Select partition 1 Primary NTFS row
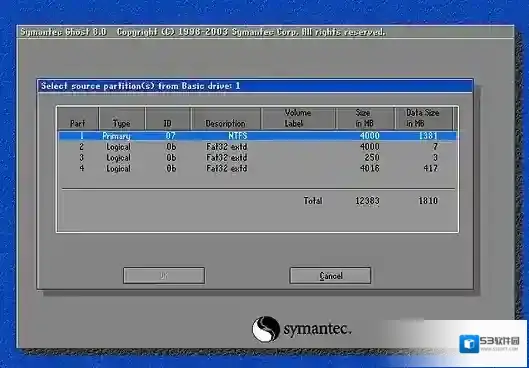The height and width of the screenshot is (368, 529). click(x=258, y=136)
